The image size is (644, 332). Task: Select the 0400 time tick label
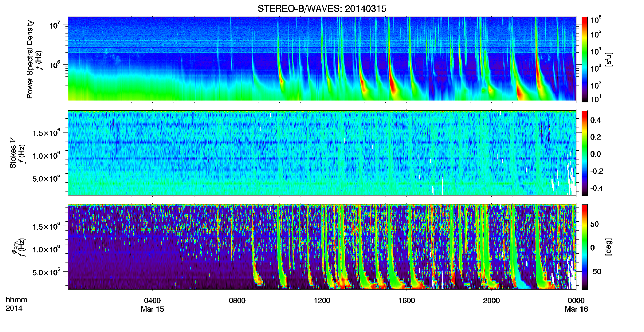152,301
